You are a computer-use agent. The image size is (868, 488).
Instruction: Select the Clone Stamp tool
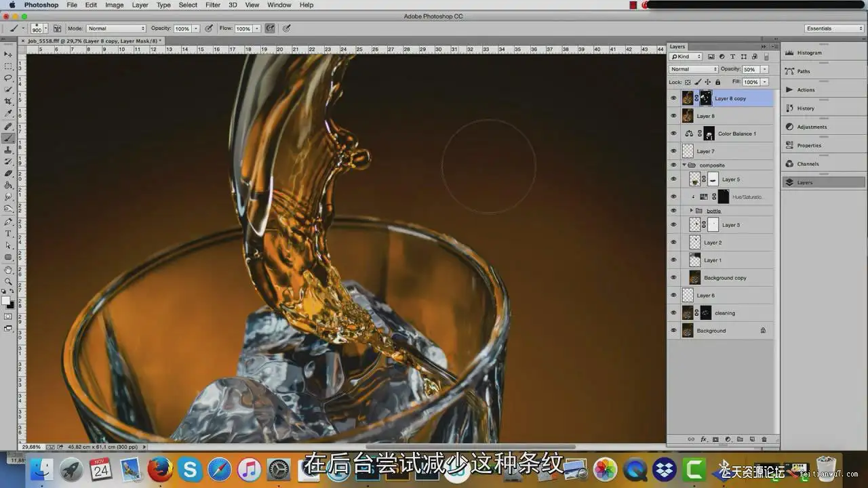tap(8, 150)
